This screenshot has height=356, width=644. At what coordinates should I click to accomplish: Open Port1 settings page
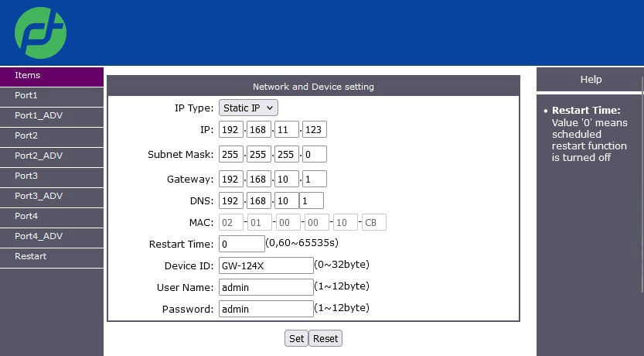[51, 96]
